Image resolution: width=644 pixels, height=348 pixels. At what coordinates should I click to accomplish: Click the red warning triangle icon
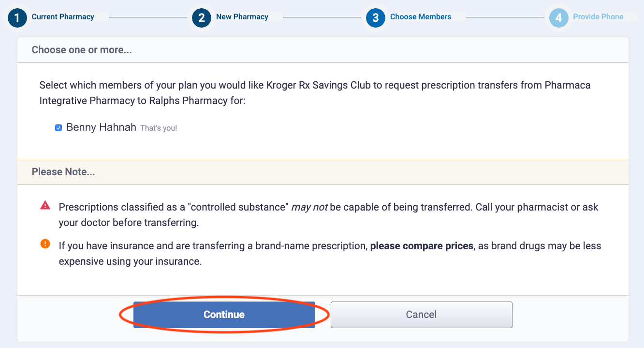[x=45, y=206]
